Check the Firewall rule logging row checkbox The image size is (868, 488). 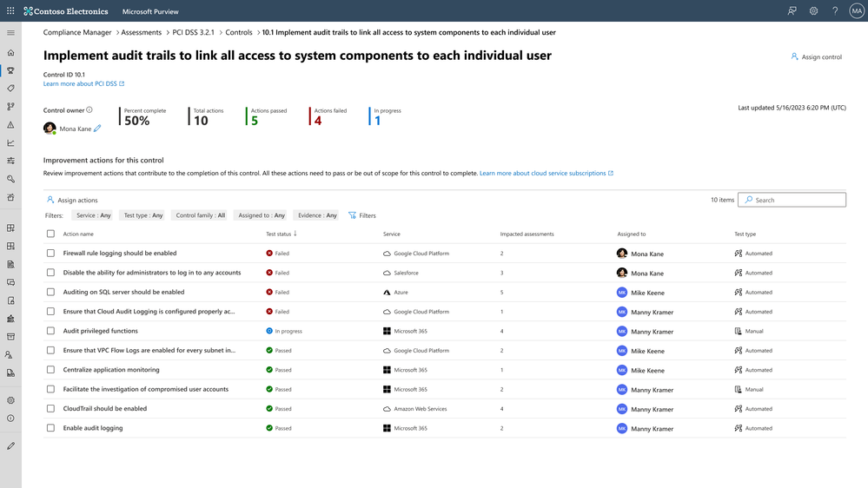click(x=51, y=253)
